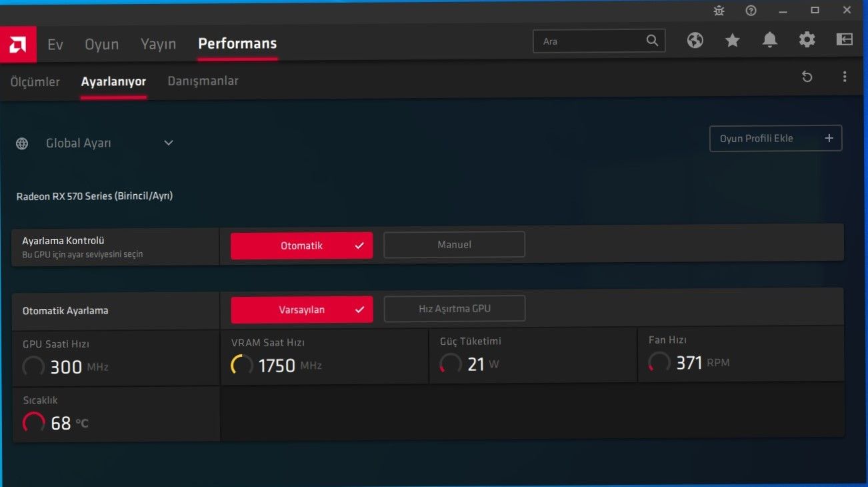Click the Otomatik Ayarlama label
The width and height of the screenshot is (868, 487).
click(65, 311)
